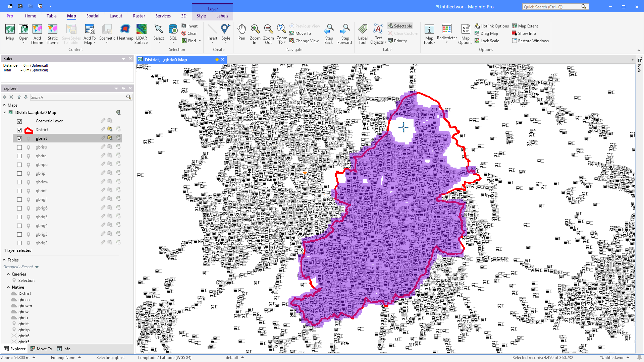Toggle the Cosmetic Layer checkbox
The width and height of the screenshot is (644, 362).
click(x=19, y=121)
